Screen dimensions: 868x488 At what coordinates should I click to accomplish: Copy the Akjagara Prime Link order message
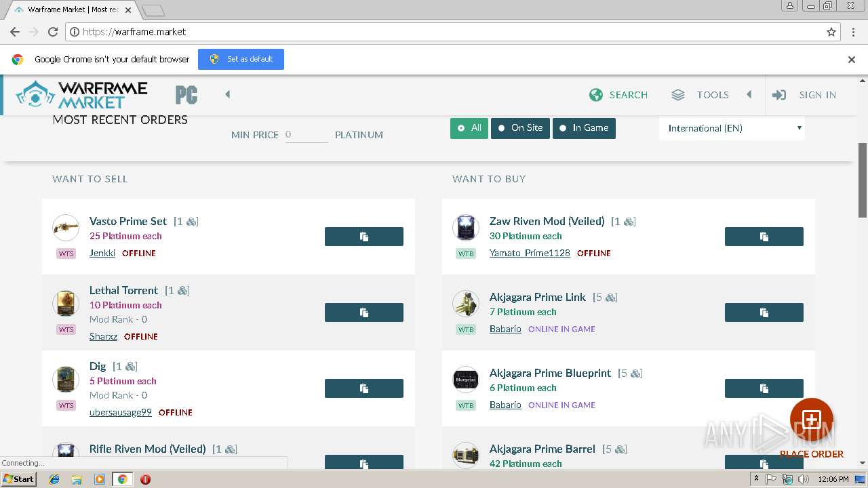coord(764,312)
